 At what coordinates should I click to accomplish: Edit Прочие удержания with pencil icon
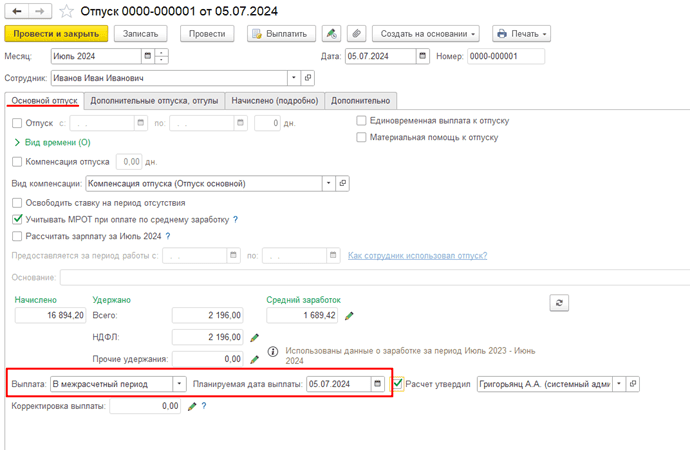[x=254, y=359]
